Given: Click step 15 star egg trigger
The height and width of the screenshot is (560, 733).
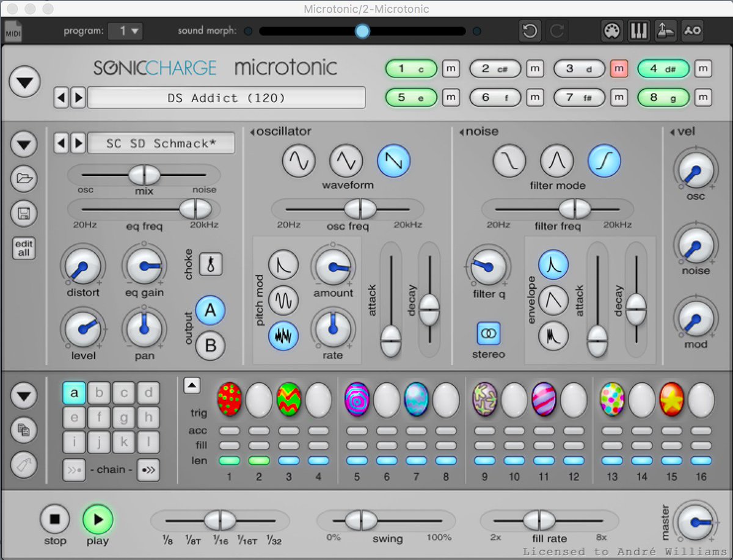Looking at the screenshot, I should pos(671,399).
